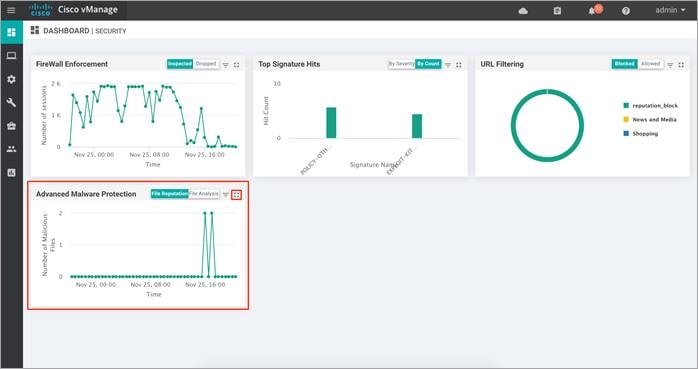Switch FireWall Enforcement to Inspected
The width and height of the screenshot is (698, 369).
click(180, 64)
